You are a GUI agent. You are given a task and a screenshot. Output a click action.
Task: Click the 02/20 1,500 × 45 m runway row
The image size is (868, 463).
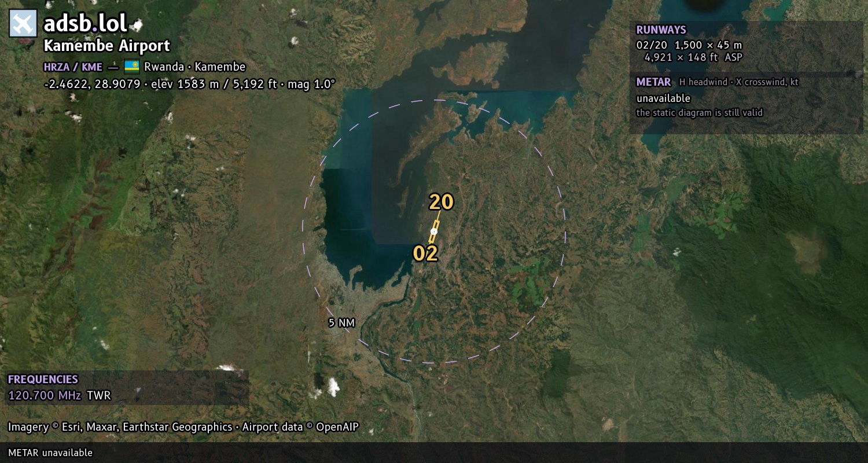point(689,45)
